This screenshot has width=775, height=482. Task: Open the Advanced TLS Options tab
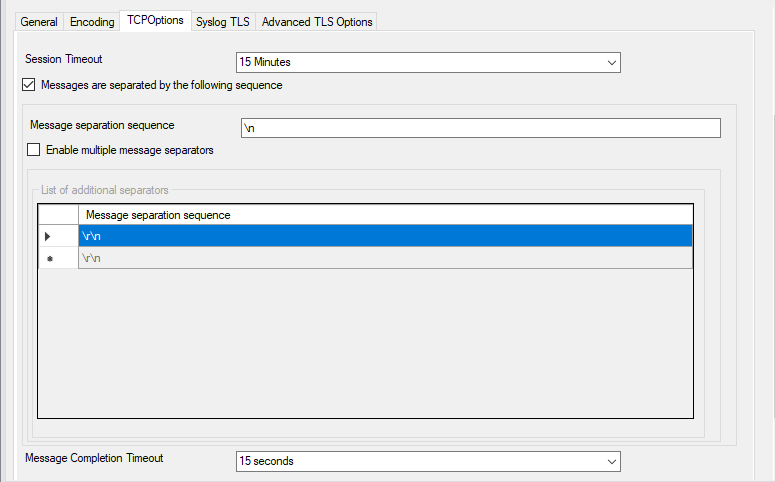click(x=317, y=22)
